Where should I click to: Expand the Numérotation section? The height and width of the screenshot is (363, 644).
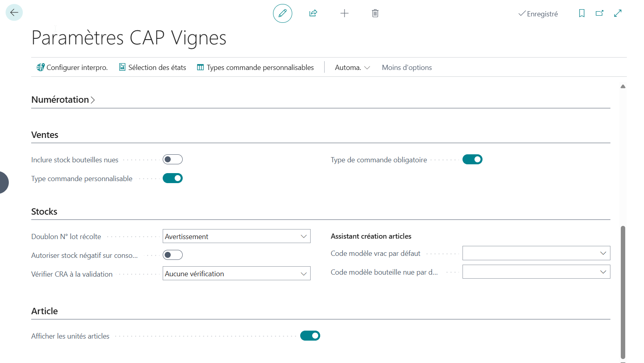click(63, 100)
